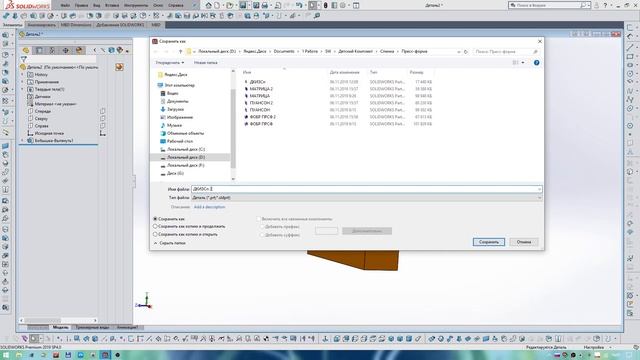Select Локальный диск (C:) in navigation pane
The width and height of the screenshot is (640, 360).
click(186, 149)
